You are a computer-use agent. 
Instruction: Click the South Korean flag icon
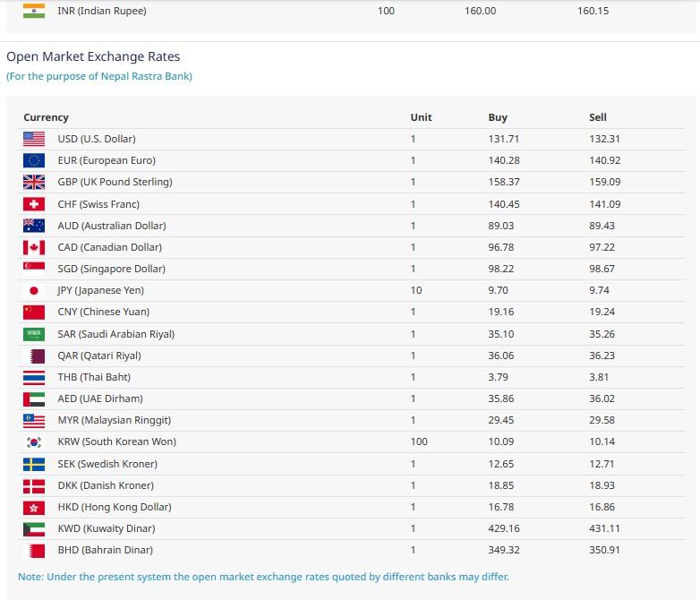pyautogui.click(x=34, y=441)
